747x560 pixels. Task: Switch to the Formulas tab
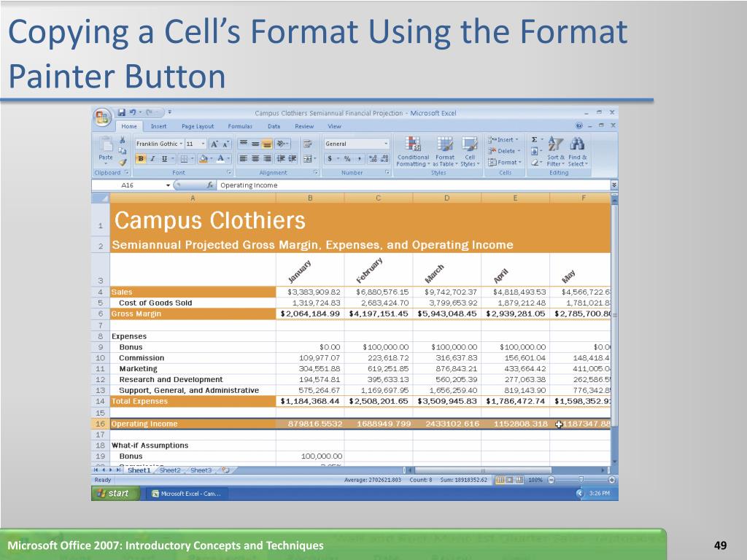click(x=240, y=126)
